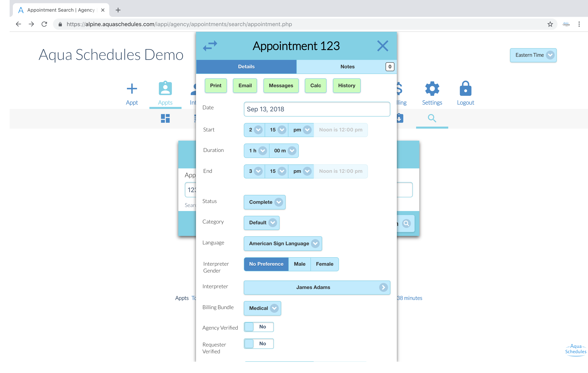This screenshot has width=588, height=373.
Task: Expand the Start am/pm dropdown
Action: (301, 130)
